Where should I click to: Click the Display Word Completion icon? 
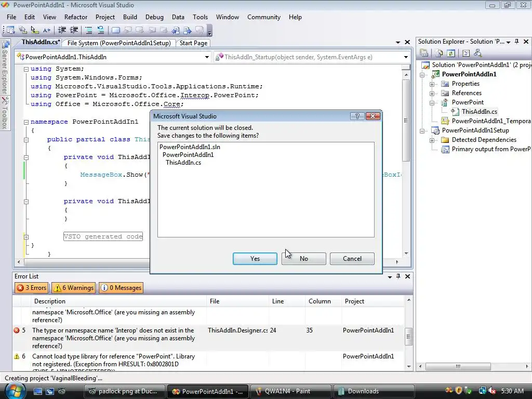coord(47,30)
